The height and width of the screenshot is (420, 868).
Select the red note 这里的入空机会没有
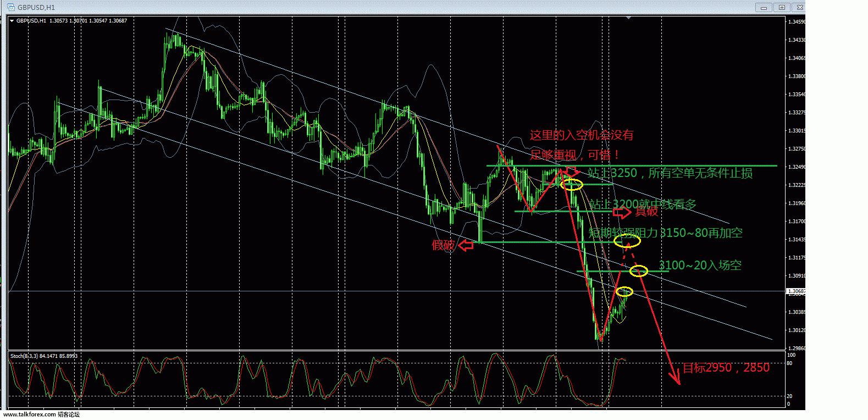point(582,135)
